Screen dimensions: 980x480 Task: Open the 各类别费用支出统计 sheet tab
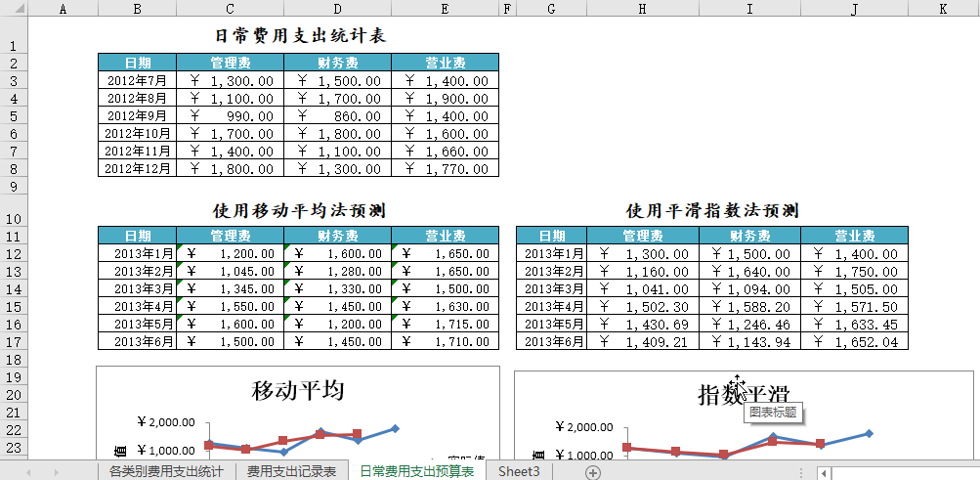(165, 472)
